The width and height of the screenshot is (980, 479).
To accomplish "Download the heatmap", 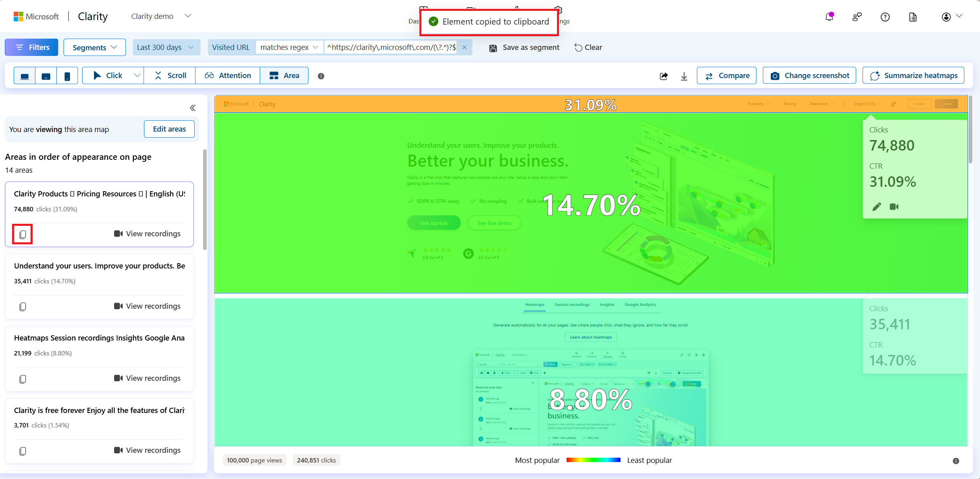I will (684, 76).
